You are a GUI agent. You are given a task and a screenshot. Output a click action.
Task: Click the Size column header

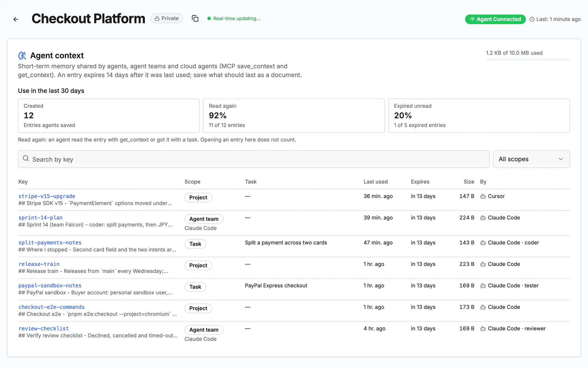coord(469,182)
